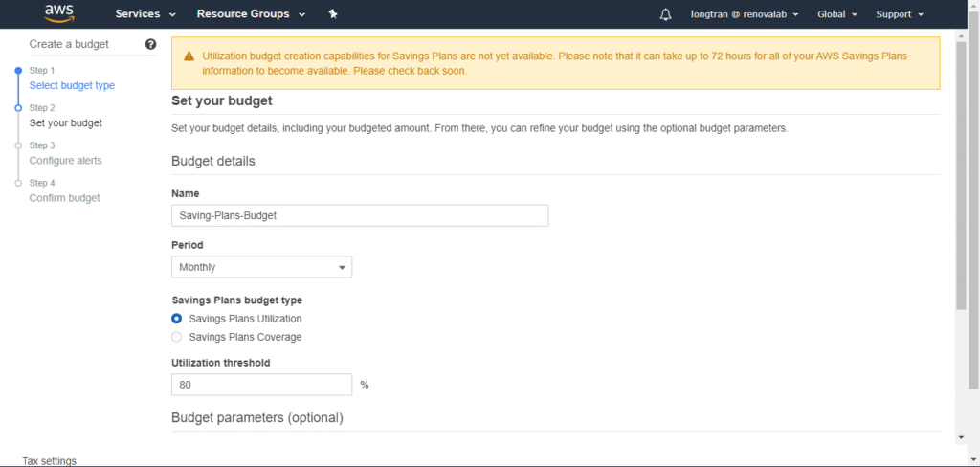Go to Select budget type step
Screen dimensions: 980x467
click(72, 85)
